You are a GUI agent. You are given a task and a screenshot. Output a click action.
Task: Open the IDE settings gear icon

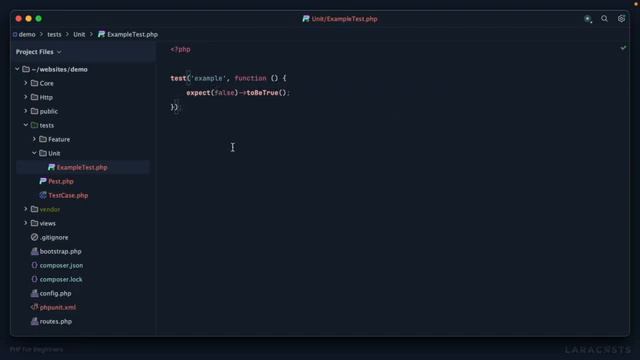(621, 19)
